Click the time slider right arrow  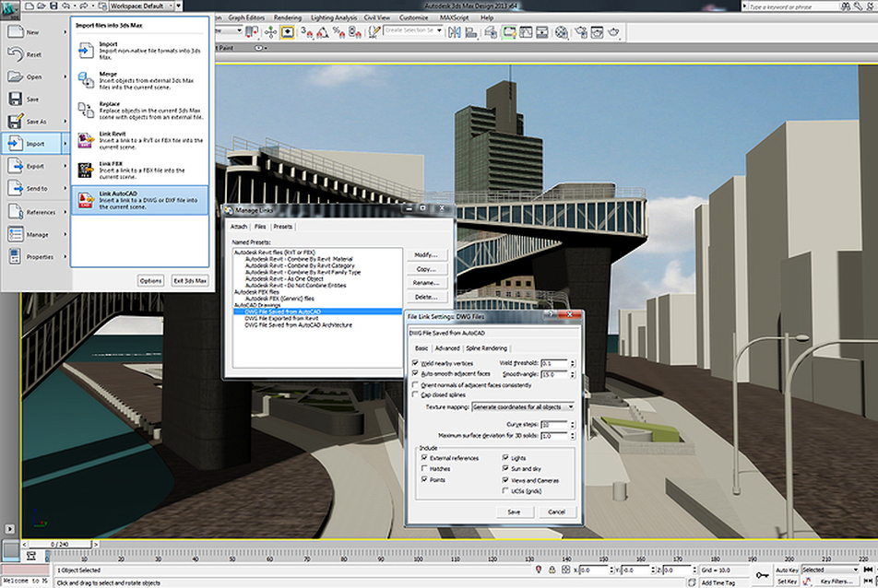click(96, 544)
